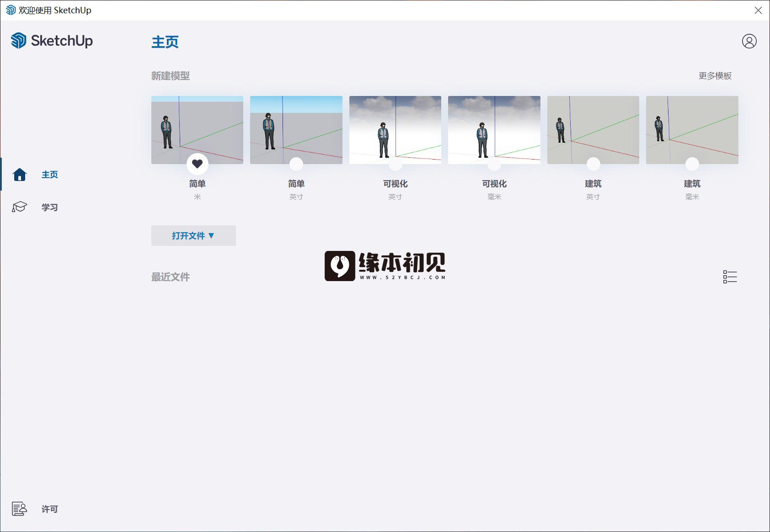
Task: Open the user account profile icon
Action: pyautogui.click(x=749, y=41)
